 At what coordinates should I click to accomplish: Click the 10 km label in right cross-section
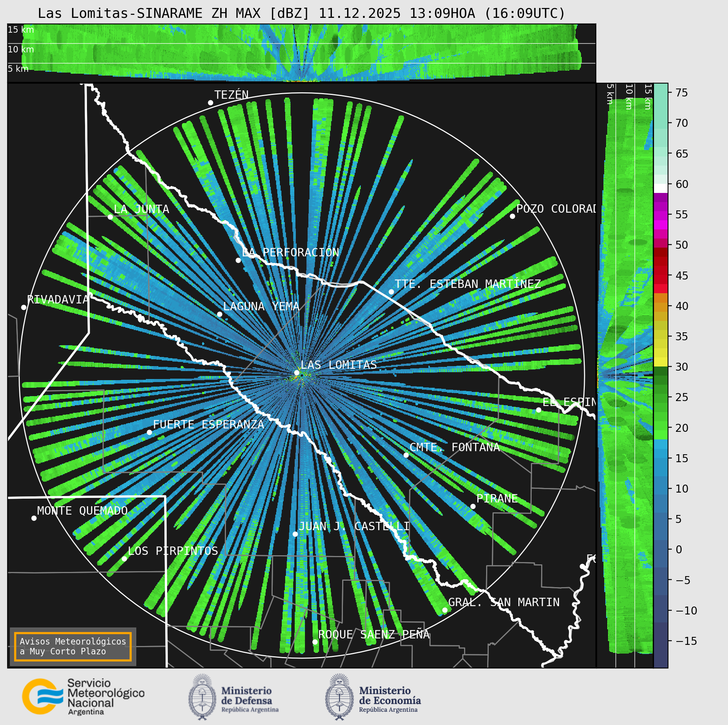click(x=629, y=97)
